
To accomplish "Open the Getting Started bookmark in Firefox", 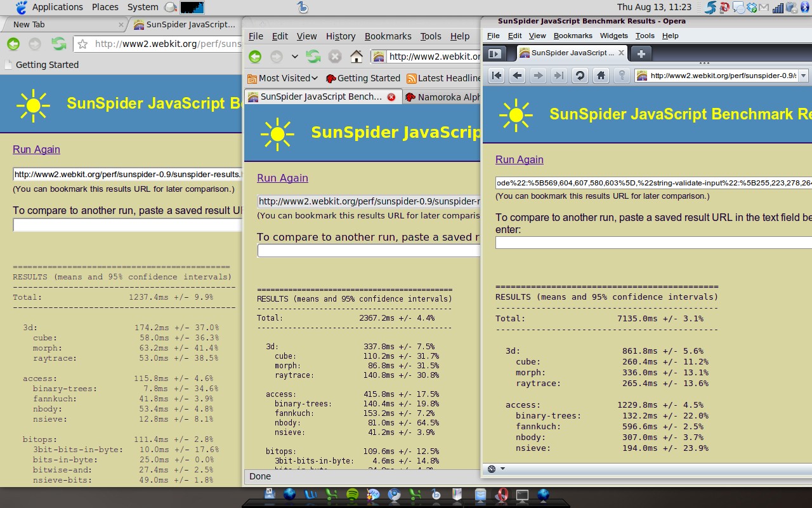I will (363, 78).
